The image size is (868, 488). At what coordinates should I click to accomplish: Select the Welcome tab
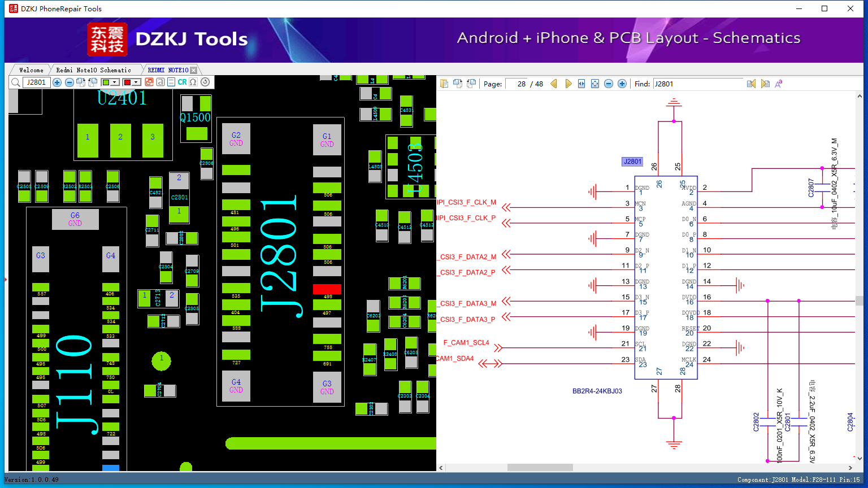point(31,70)
